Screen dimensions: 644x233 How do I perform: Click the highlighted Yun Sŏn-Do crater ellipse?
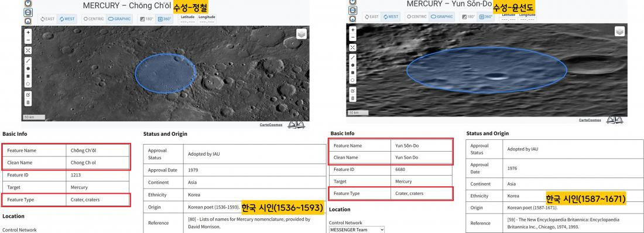click(487, 70)
